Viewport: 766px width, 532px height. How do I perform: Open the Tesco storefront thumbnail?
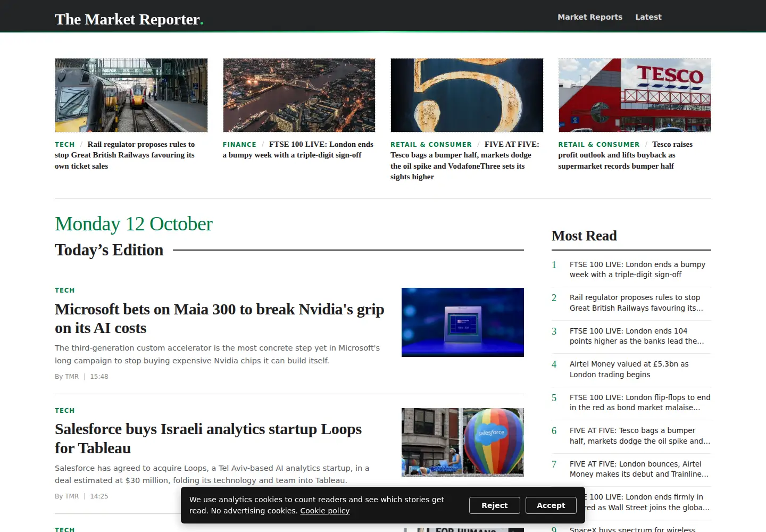(x=635, y=95)
